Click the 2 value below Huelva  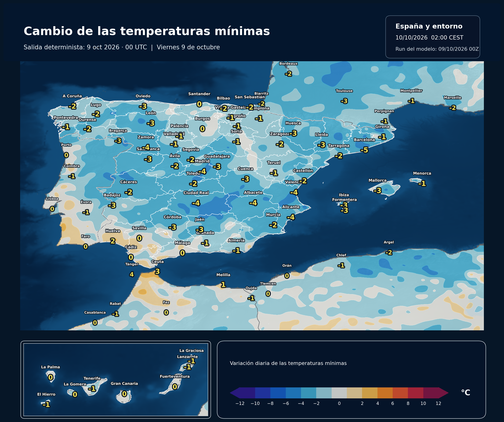113,241
